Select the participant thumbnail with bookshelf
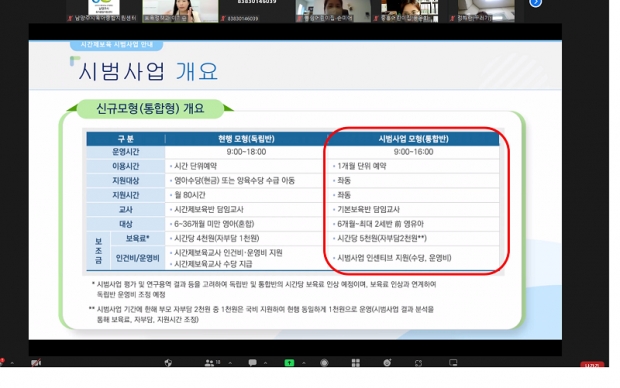620x388 pixels. coord(410,11)
